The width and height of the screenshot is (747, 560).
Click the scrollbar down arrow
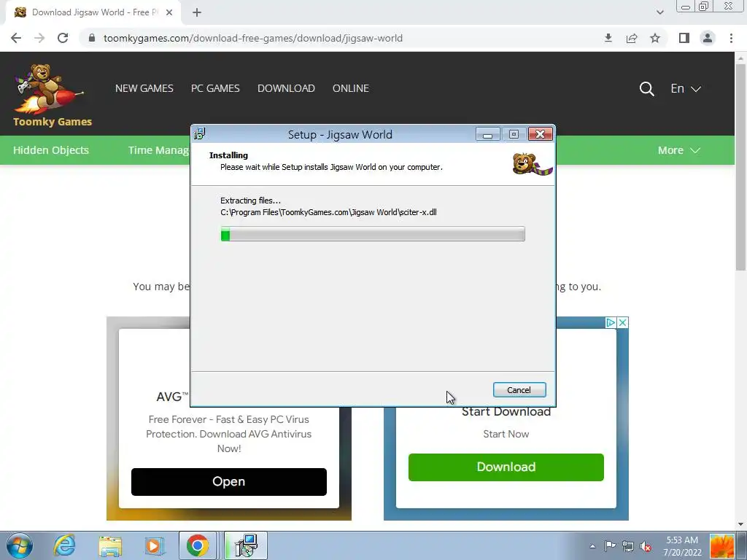click(x=740, y=524)
